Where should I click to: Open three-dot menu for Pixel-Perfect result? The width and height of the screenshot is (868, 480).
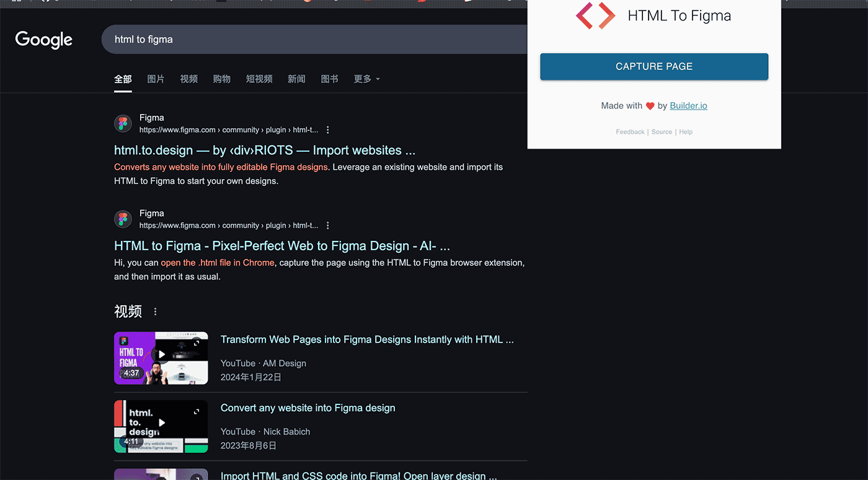tap(328, 225)
